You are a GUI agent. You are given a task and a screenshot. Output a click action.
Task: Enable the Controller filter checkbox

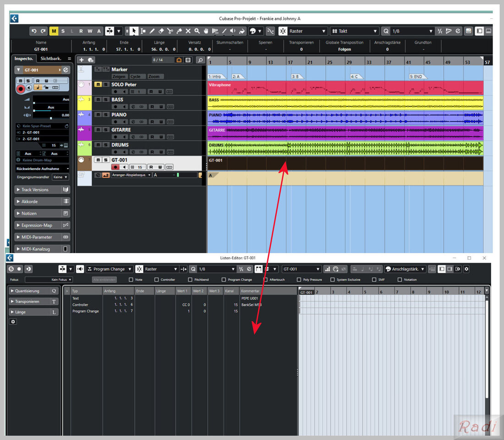coord(157,280)
